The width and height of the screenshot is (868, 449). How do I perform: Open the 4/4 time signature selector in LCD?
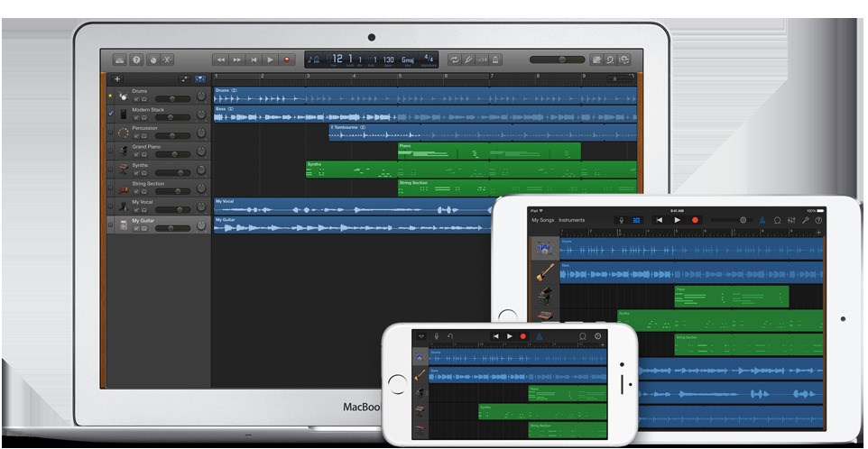(429, 58)
